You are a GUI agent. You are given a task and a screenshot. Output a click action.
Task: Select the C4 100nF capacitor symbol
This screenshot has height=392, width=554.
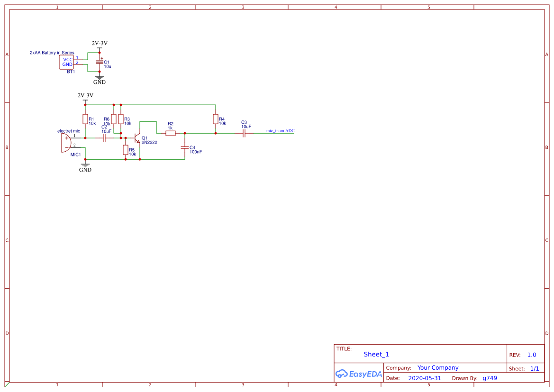click(x=185, y=147)
